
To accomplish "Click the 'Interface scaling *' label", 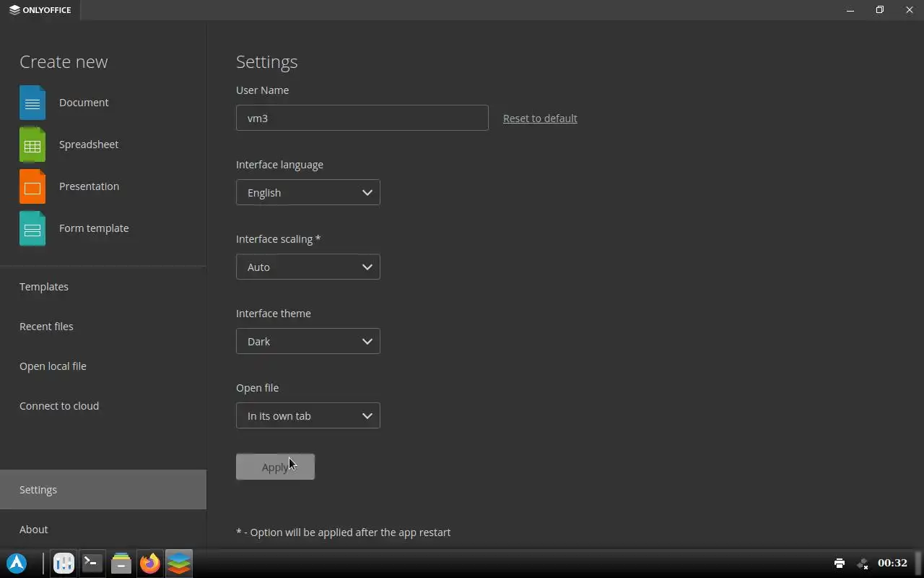I will coord(278,239).
